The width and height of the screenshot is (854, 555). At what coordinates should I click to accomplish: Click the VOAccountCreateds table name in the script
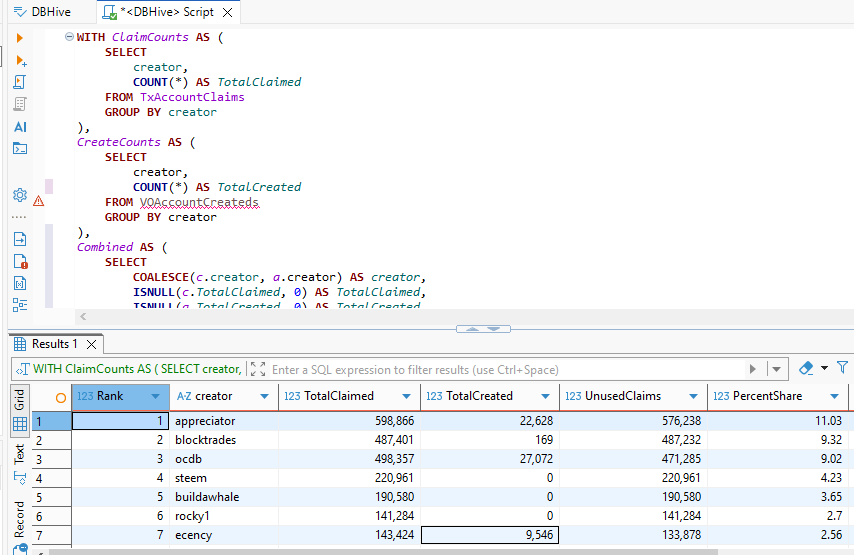199,202
